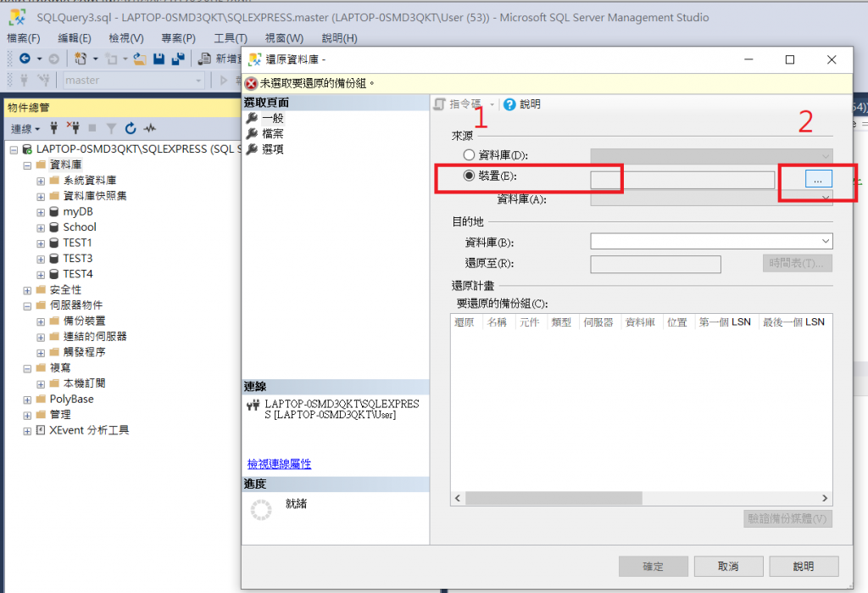The width and height of the screenshot is (868, 593).
Task: Open the 說明(H) menu
Action: pos(339,38)
